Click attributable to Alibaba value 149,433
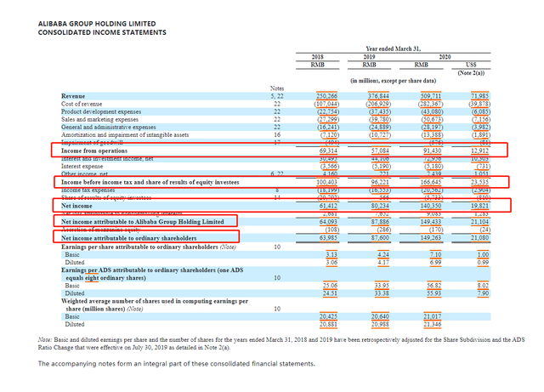Image resolution: width=544 pixels, height=392 pixels. (431, 222)
